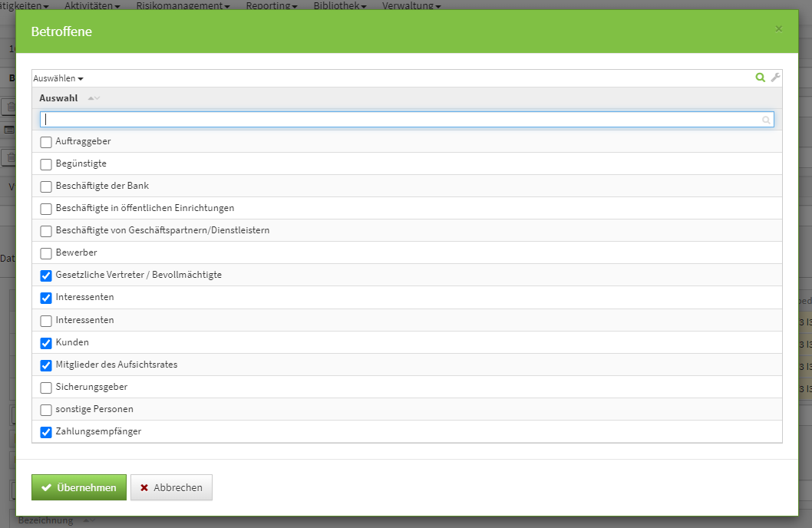Tick the Bewerber checkbox
The image size is (812, 528).
click(46, 253)
